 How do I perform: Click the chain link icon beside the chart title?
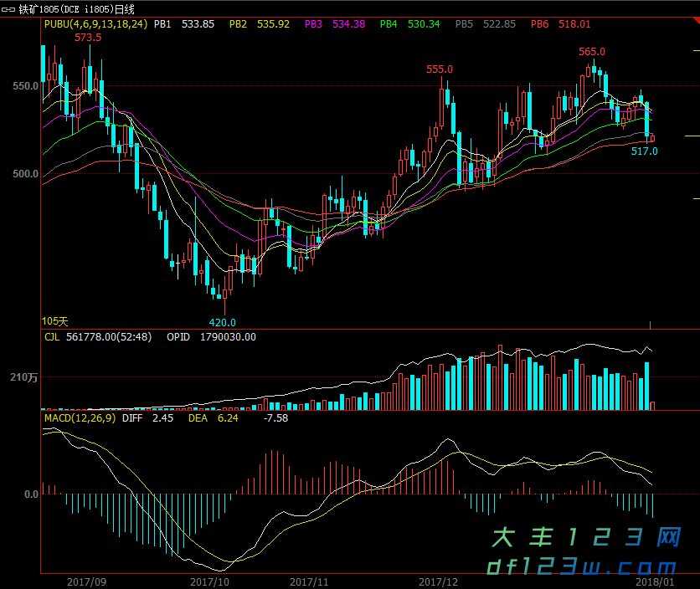pyautogui.click(x=9, y=9)
